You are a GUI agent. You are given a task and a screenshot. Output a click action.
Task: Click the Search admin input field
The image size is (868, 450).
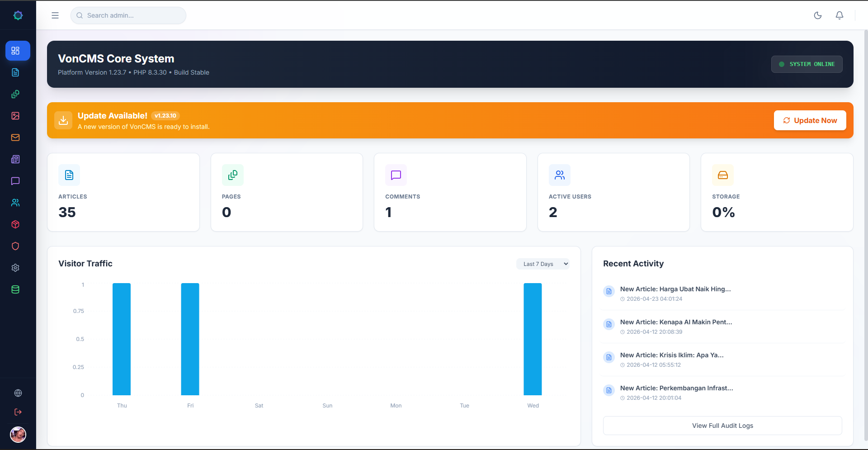128,15
